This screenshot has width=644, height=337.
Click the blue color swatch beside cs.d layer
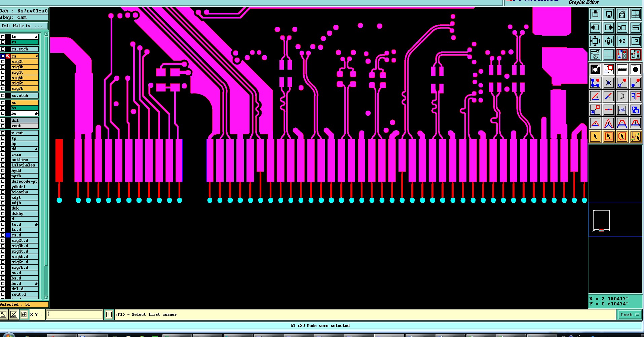coord(8,235)
